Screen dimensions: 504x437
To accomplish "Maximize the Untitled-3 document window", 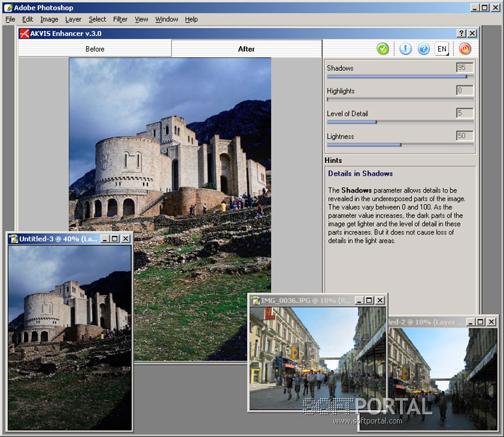I will tap(115, 239).
